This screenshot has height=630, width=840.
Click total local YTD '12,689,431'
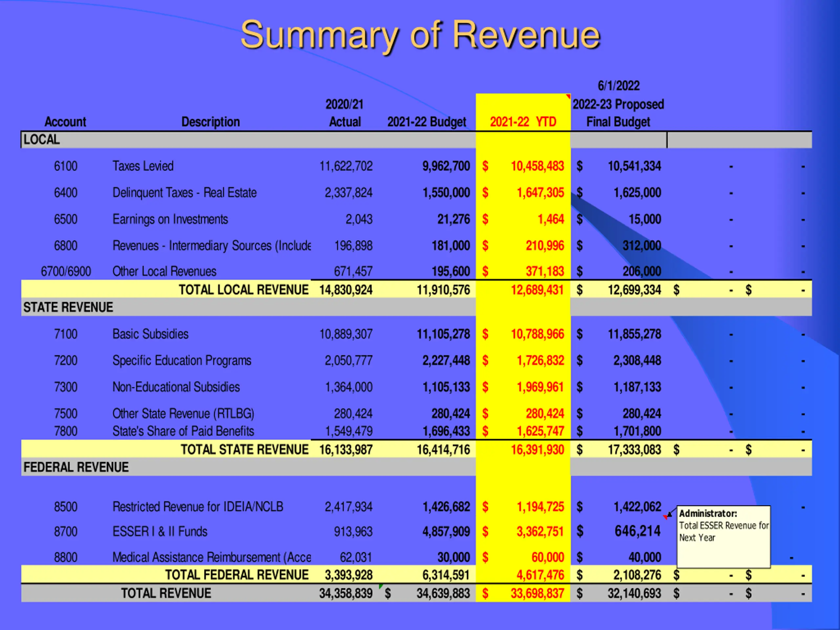tap(537, 290)
